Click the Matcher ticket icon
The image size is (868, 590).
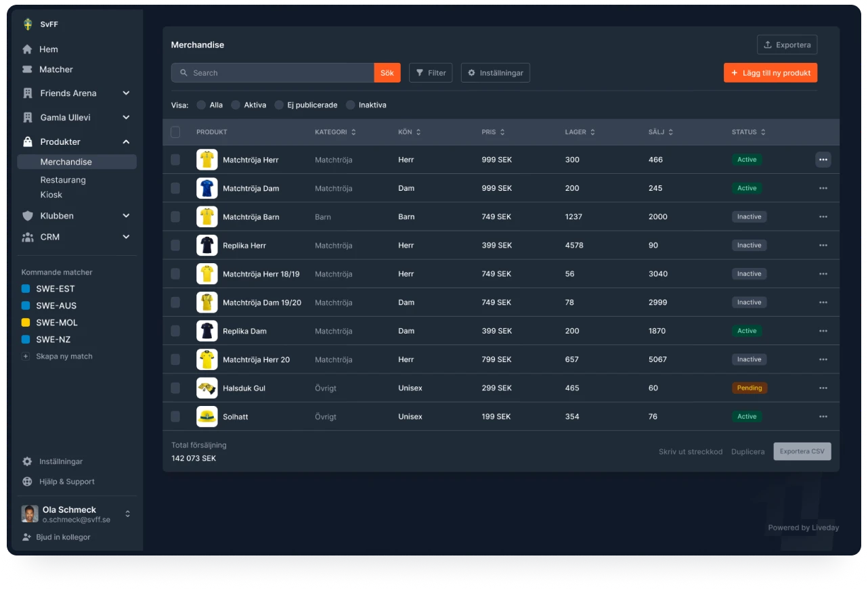click(x=27, y=70)
